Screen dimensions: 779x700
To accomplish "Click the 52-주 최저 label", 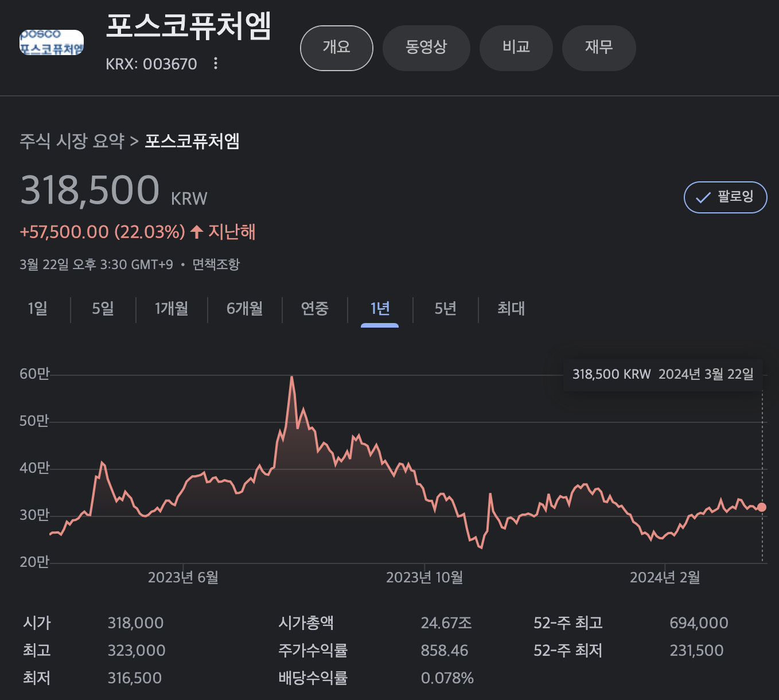I will (568, 651).
